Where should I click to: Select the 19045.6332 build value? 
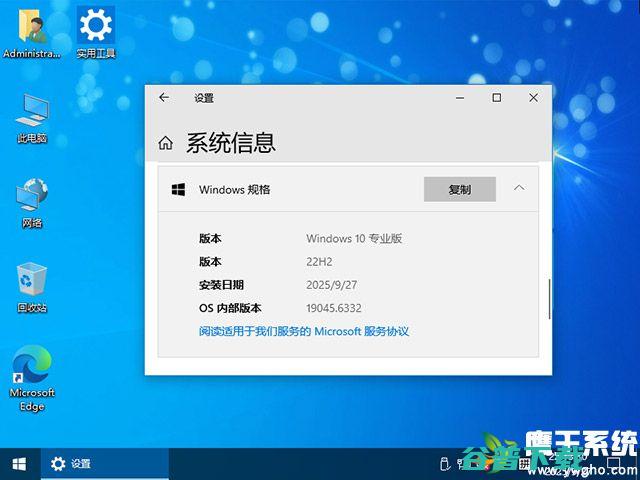coord(334,308)
